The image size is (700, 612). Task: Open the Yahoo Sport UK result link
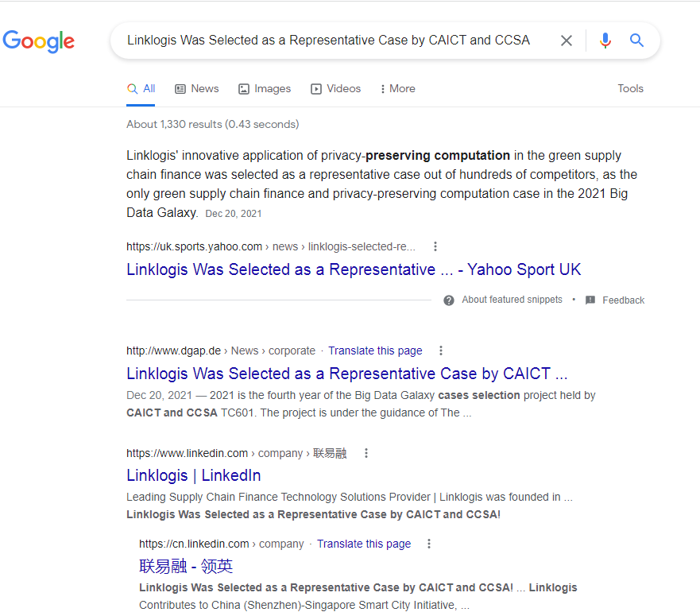tap(354, 269)
